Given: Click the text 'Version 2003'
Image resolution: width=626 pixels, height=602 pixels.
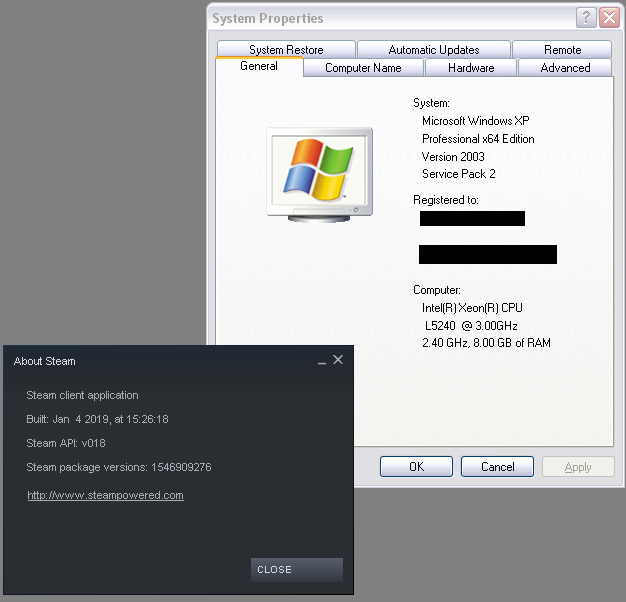Looking at the screenshot, I should pyautogui.click(x=453, y=156).
